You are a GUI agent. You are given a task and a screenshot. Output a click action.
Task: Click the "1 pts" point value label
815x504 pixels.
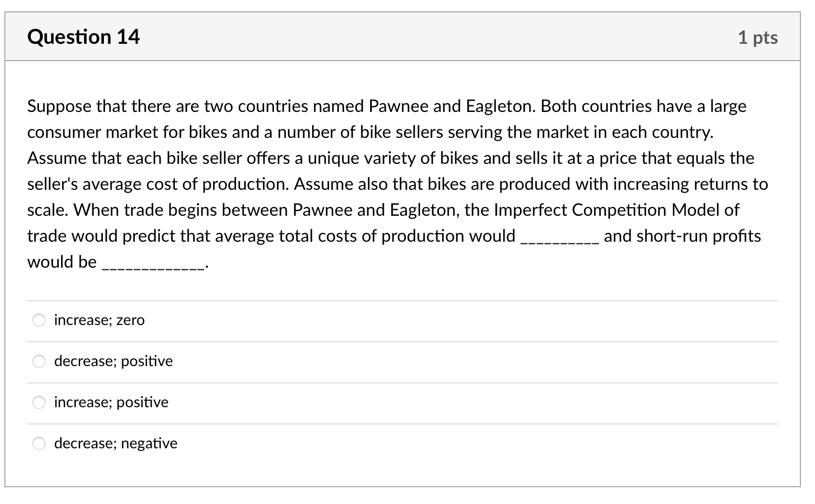tap(758, 37)
